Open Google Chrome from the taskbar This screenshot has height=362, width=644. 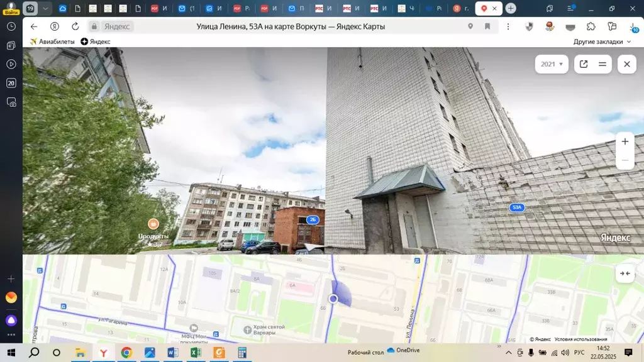[126, 353]
